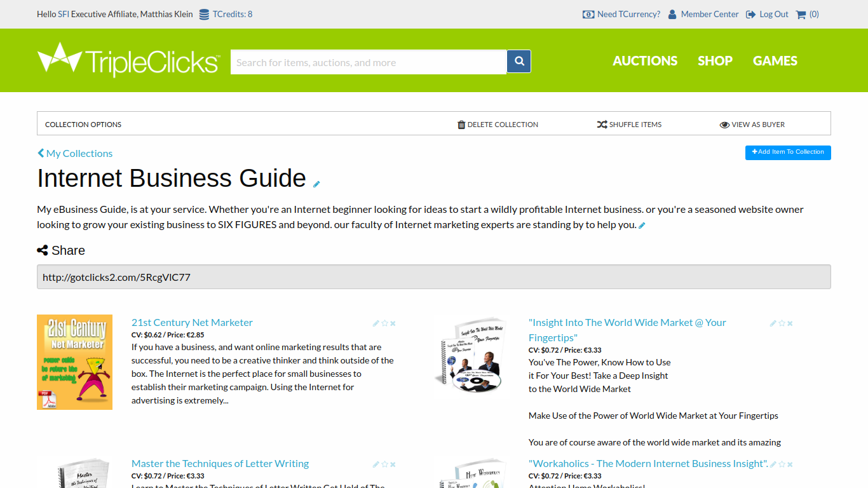Click pencil icon after collection description

(642, 225)
